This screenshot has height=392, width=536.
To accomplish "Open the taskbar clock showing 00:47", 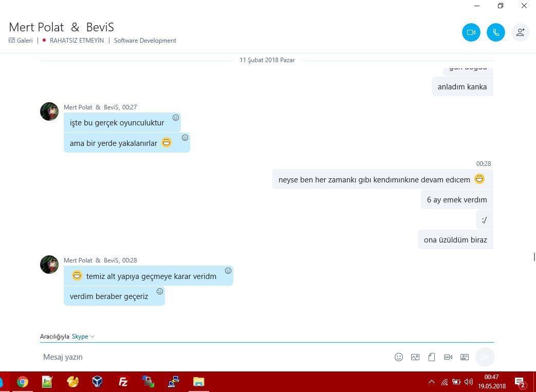I will tap(492, 381).
